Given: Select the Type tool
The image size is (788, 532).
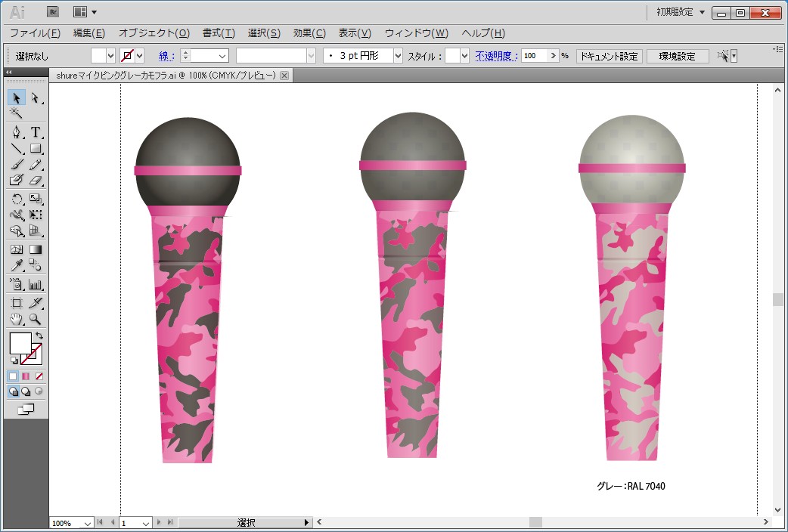Looking at the screenshot, I should click(36, 132).
